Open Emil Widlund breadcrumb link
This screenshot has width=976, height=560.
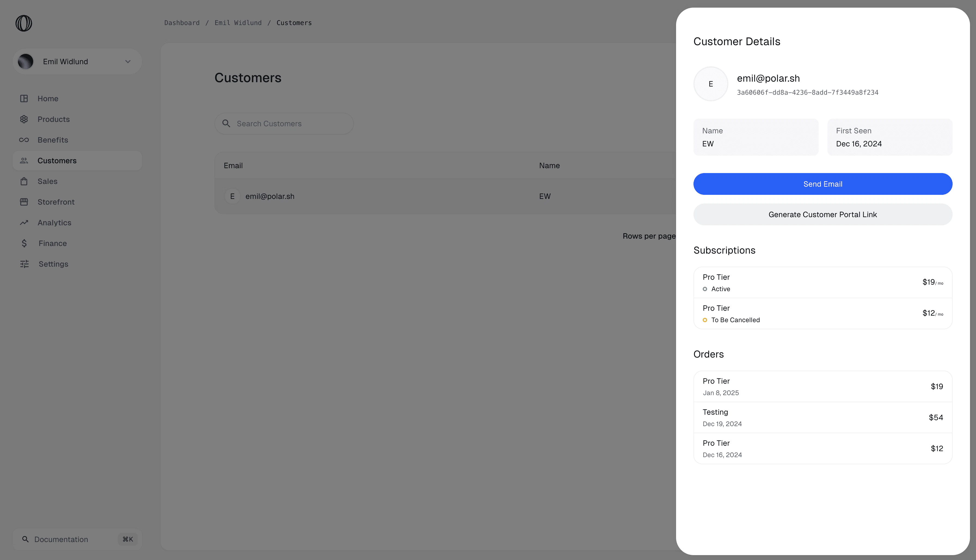pos(238,23)
